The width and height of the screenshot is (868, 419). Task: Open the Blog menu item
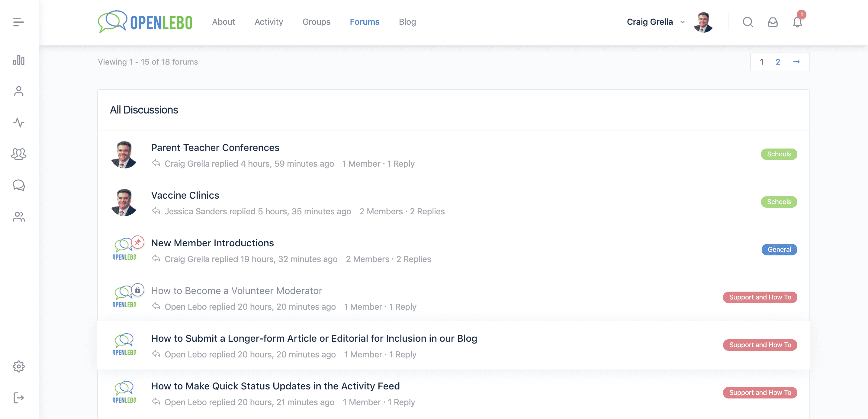(x=407, y=22)
